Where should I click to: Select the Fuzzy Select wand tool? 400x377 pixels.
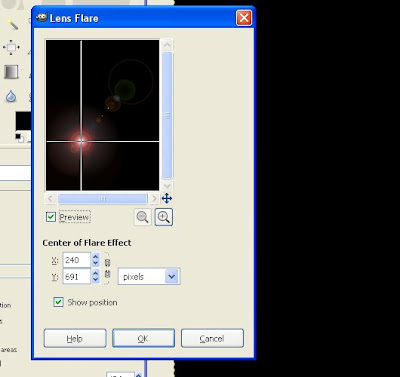click(x=12, y=24)
